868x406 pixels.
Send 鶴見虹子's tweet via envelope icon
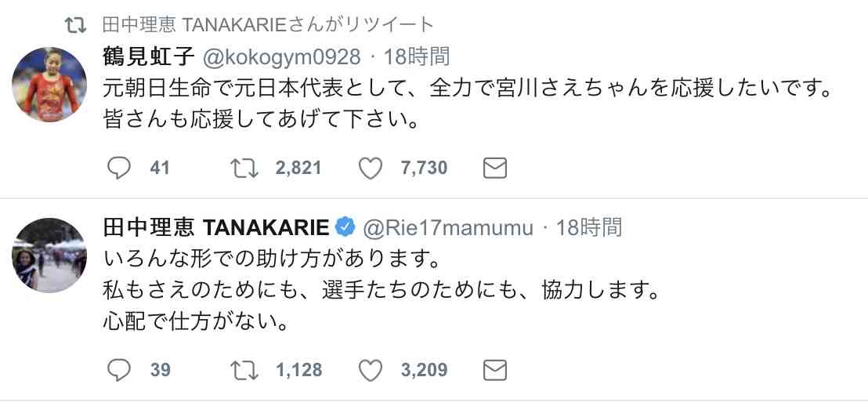(495, 168)
